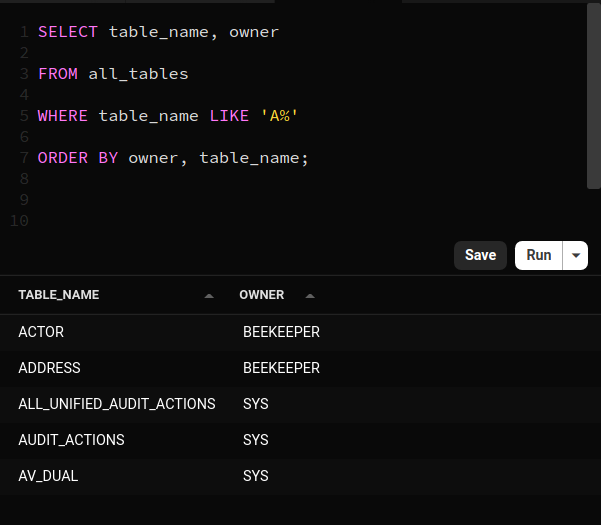Screen dimensions: 601x525
Task: Click BEEKEEPER owner cell in ACTOR row
Action: pos(281,332)
